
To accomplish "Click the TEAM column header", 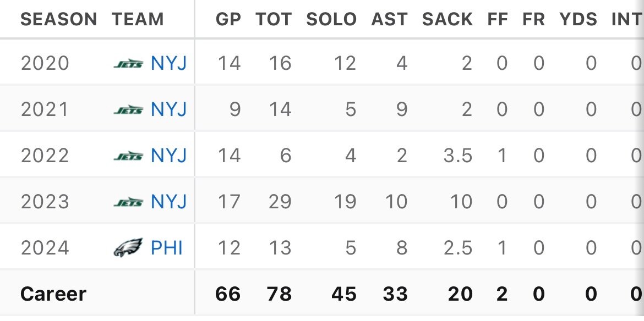I will tap(138, 20).
